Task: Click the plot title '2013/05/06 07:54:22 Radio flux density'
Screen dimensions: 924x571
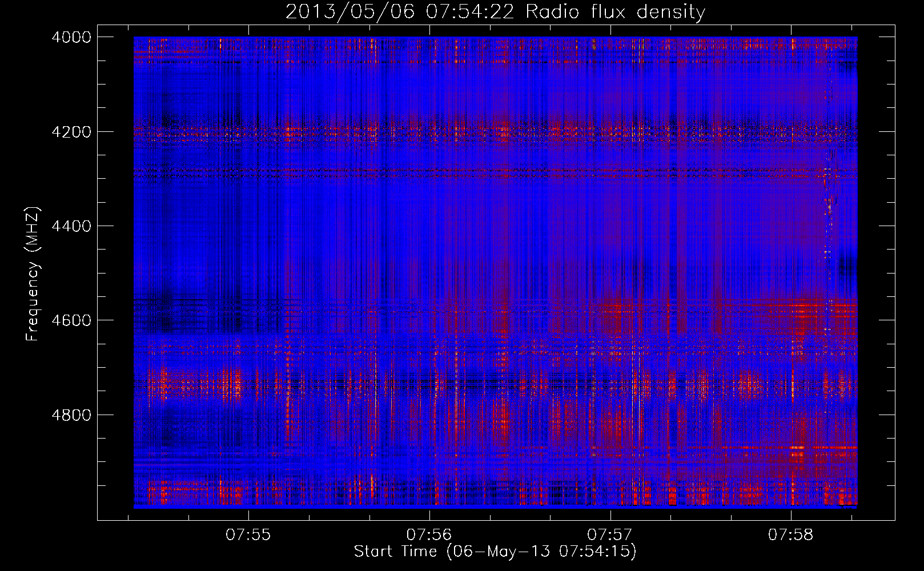Action: tap(495, 12)
